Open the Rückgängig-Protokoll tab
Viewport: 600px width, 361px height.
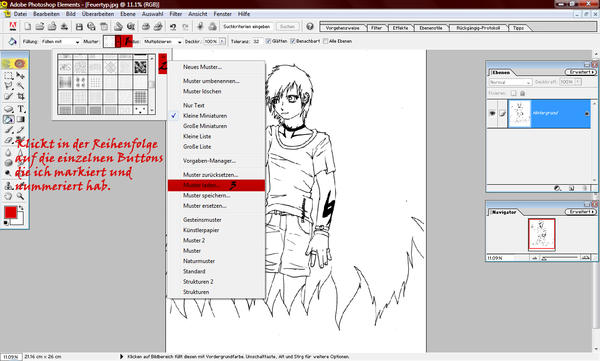(x=478, y=28)
